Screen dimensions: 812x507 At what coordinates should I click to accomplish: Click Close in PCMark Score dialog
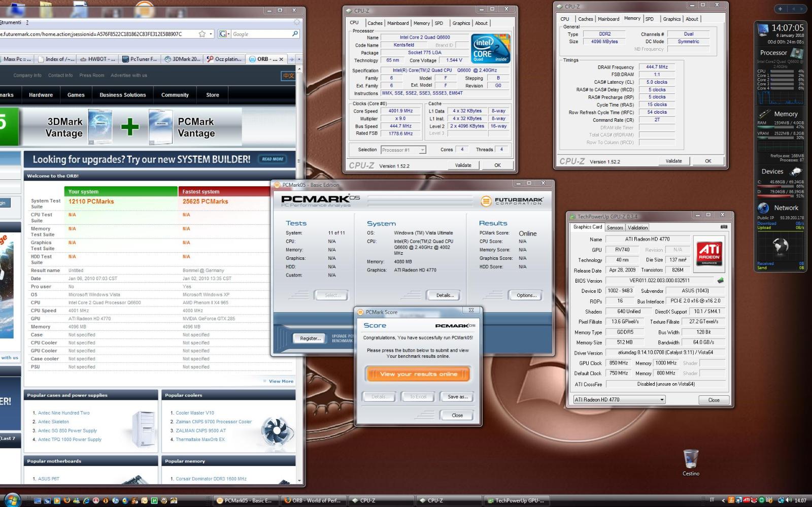[457, 415]
